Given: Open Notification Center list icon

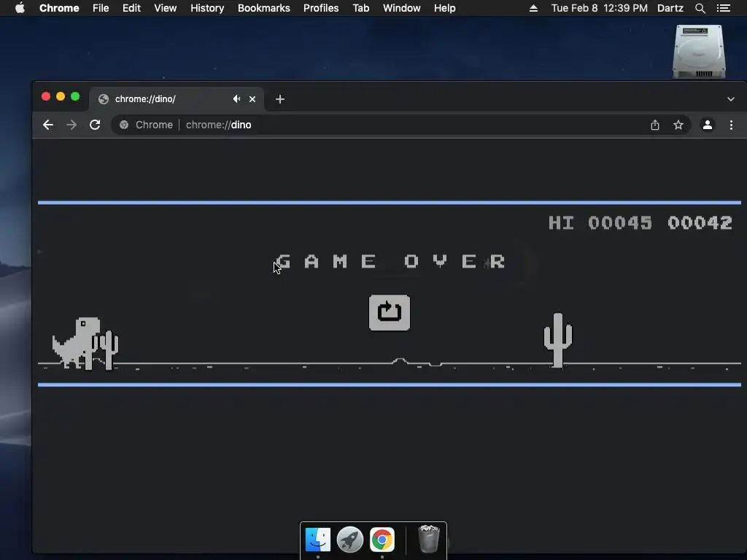Looking at the screenshot, I should (x=723, y=8).
